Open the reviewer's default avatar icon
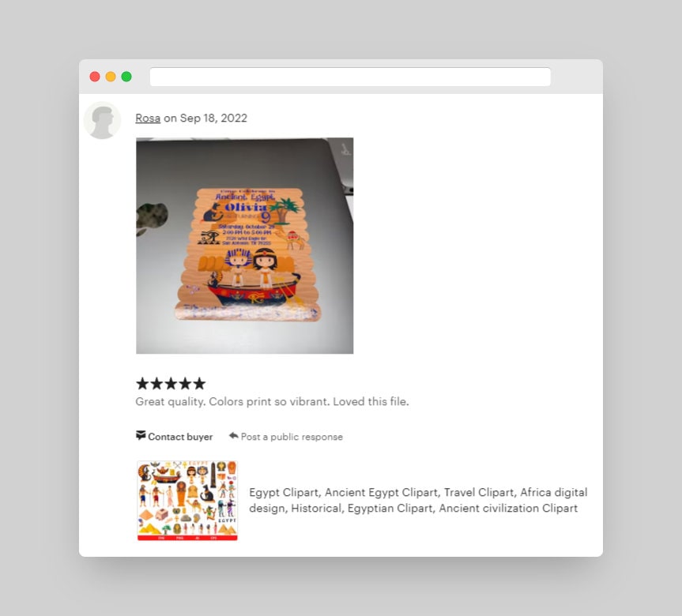 point(102,120)
